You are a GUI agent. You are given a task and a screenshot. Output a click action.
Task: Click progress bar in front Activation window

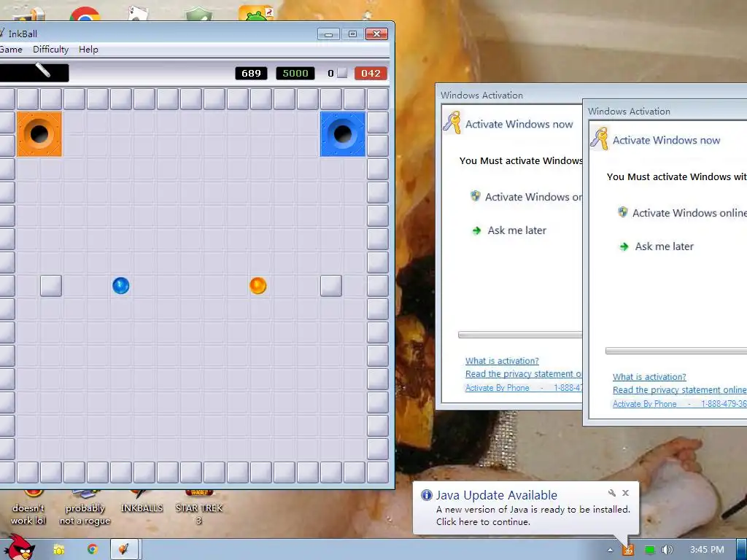[x=676, y=351]
